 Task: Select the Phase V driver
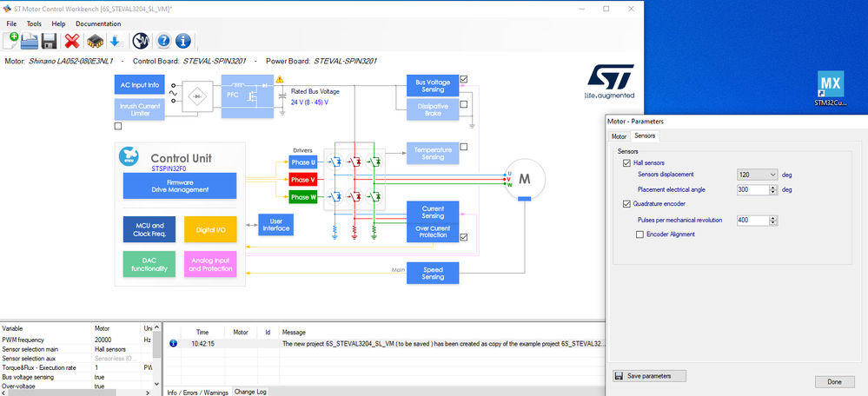coord(303,180)
